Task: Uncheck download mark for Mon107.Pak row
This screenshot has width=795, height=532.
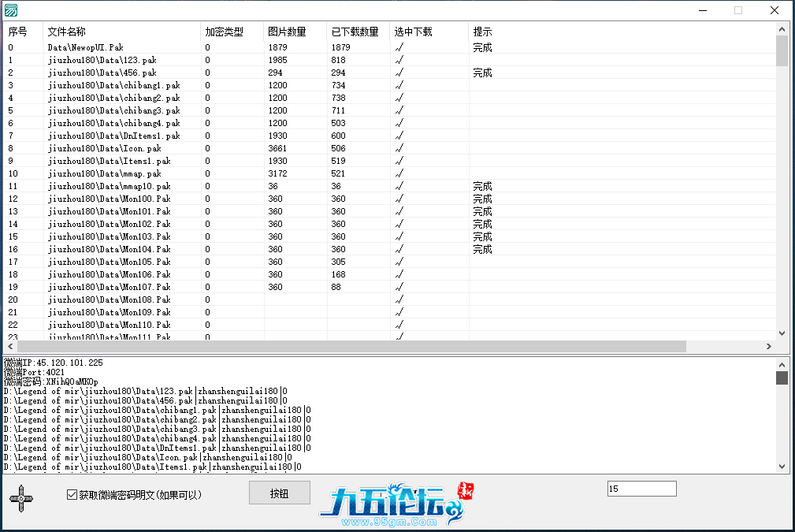Action: [x=399, y=287]
